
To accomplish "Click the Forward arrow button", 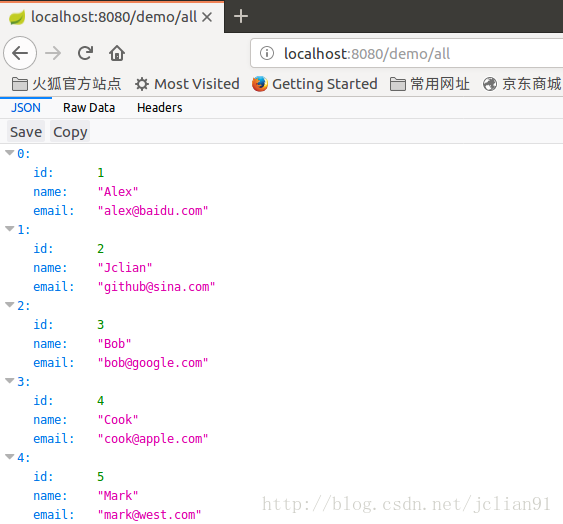I will point(53,54).
